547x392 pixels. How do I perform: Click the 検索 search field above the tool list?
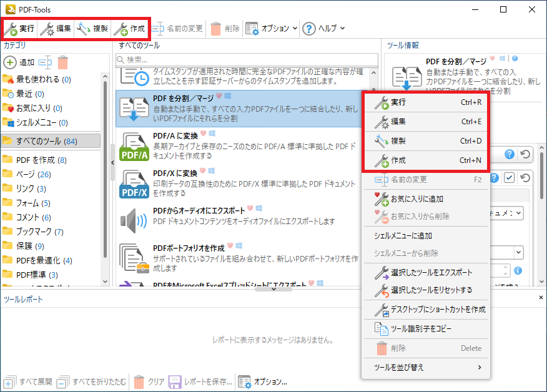pyautogui.click(x=247, y=60)
